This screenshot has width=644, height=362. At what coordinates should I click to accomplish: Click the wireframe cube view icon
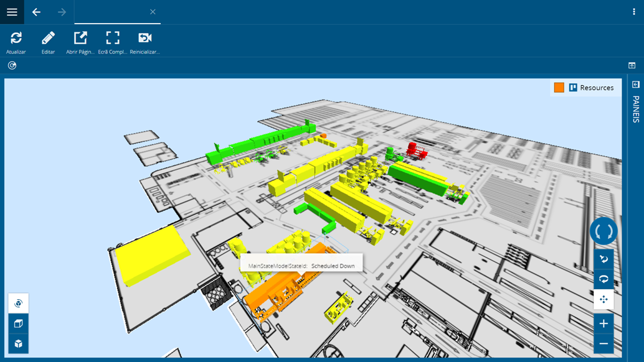pyautogui.click(x=18, y=323)
